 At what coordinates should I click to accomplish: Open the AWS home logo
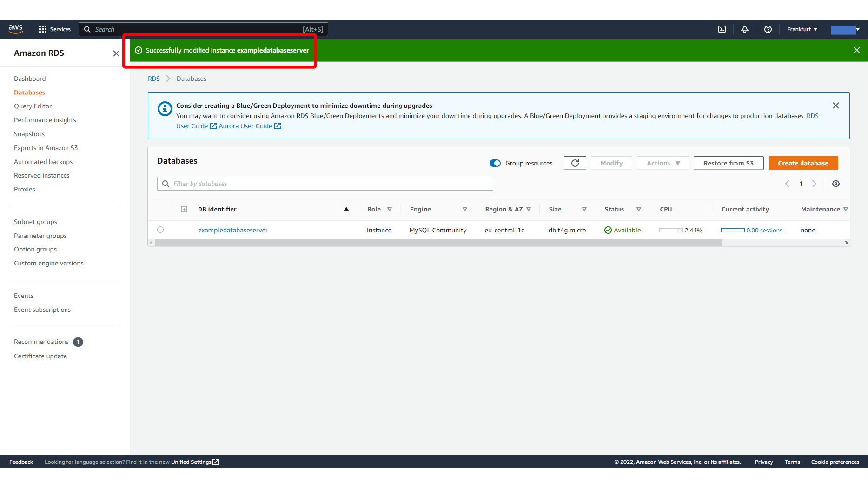pos(15,29)
